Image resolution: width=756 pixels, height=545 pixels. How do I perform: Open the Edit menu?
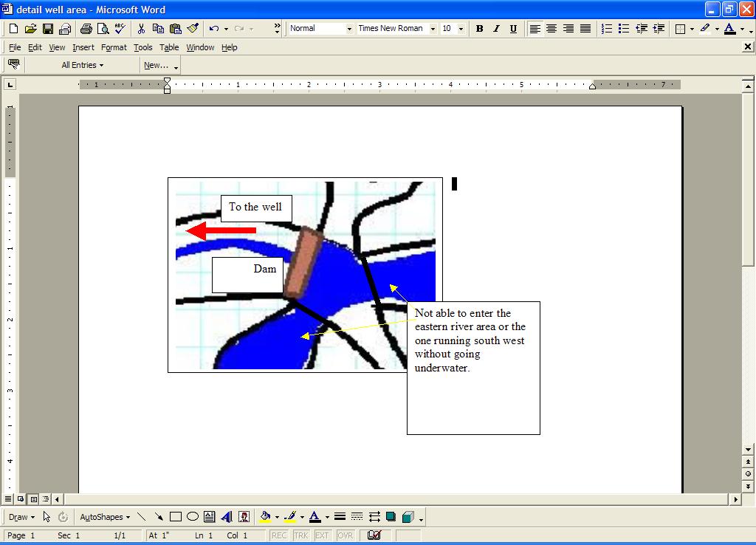35,47
